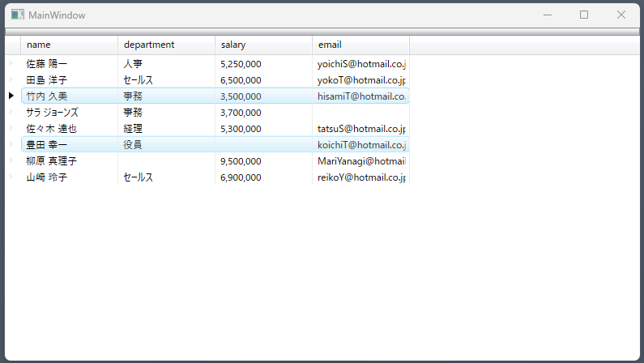This screenshot has height=363, width=644.
Task: Click the salary cell 5,300,000
Action: pyautogui.click(x=264, y=128)
